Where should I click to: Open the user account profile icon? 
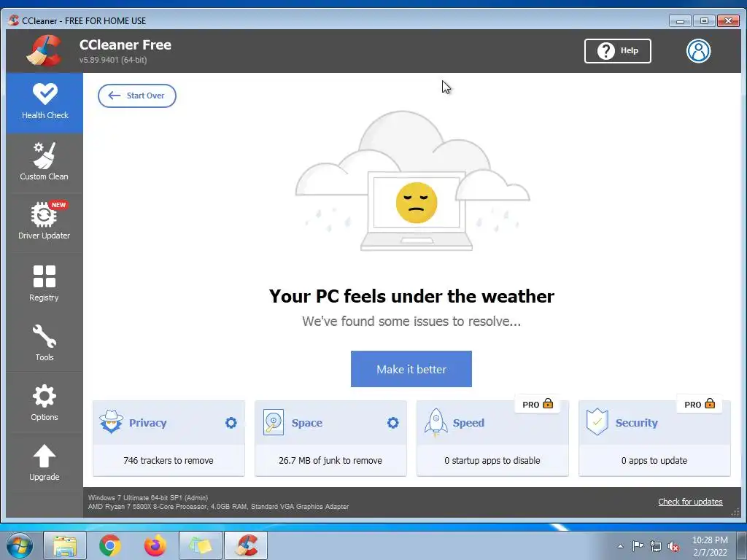[698, 51]
